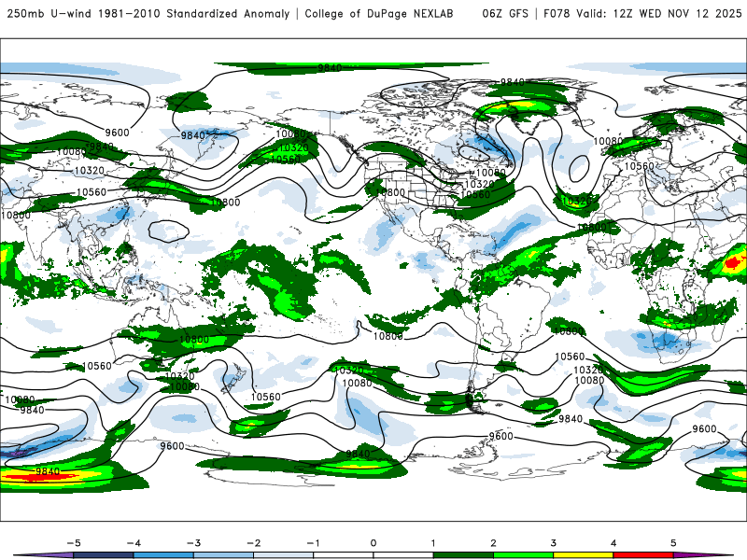This screenshot has width=747, height=560.
Task: Select the dark green legend segment between 1 and 2
Action: pyautogui.click(x=463, y=555)
